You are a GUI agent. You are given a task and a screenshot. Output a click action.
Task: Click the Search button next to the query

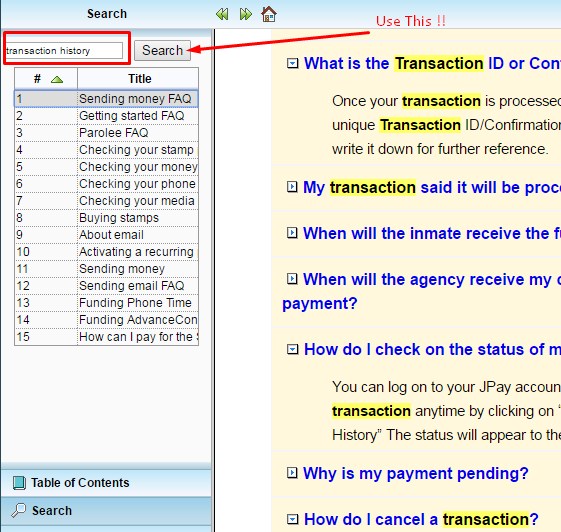pos(162,50)
